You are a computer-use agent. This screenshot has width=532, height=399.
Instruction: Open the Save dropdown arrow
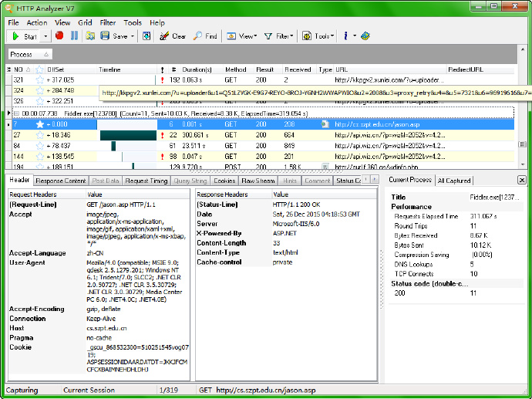[x=133, y=36]
